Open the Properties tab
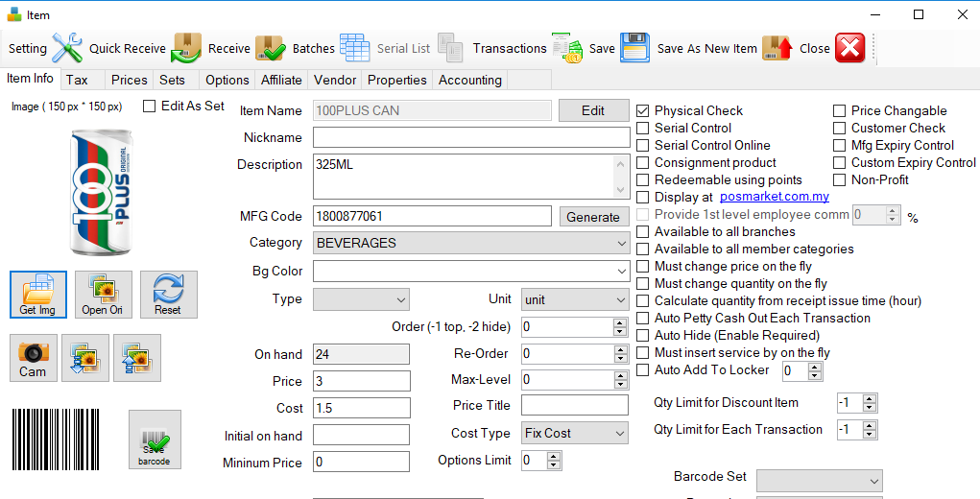This screenshot has height=499, width=980. (x=396, y=80)
